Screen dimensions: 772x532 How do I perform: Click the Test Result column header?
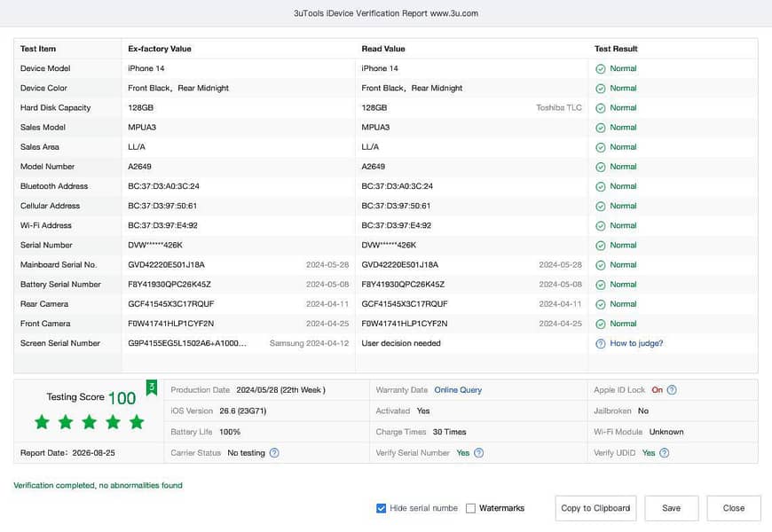pyautogui.click(x=616, y=49)
